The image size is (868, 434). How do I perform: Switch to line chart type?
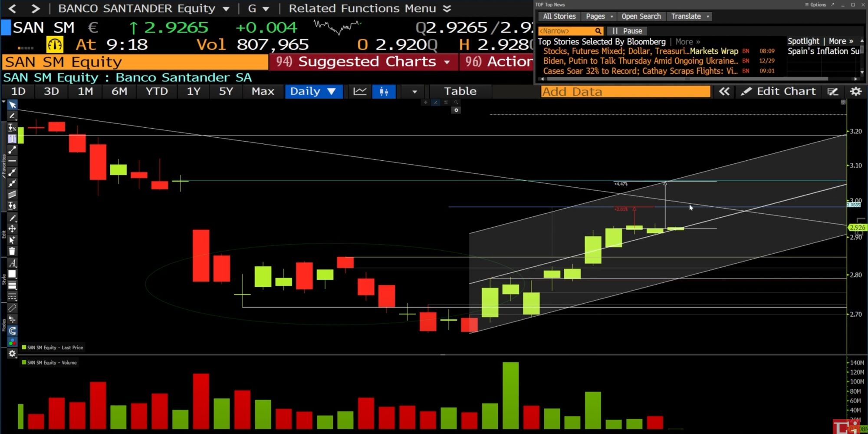tap(360, 91)
